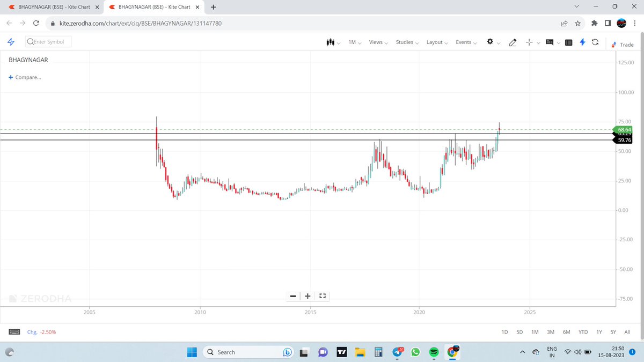Select the pencil drawing tool
644x362 pixels.
click(513, 42)
